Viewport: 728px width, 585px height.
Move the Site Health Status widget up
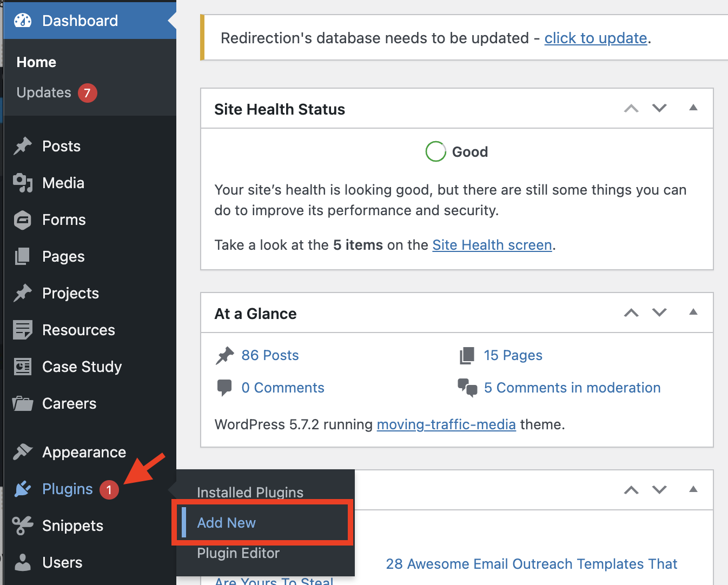[x=631, y=108]
